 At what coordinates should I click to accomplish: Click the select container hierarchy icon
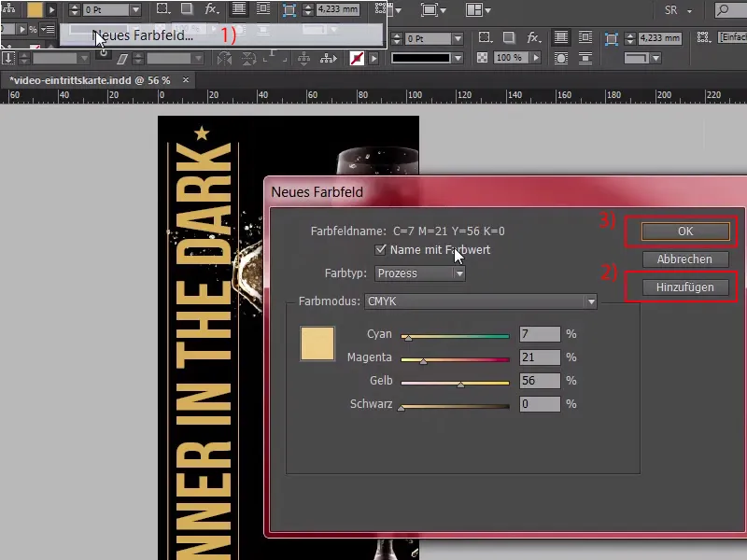click(x=303, y=59)
